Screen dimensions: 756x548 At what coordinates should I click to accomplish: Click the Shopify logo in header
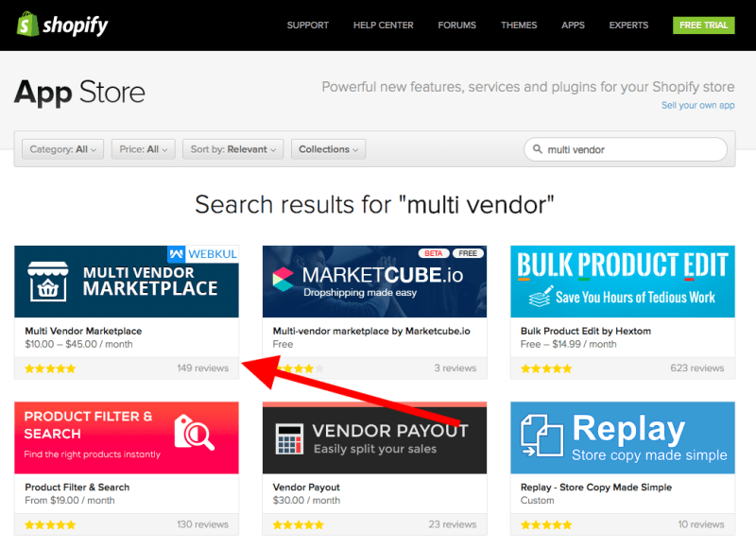(64, 25)
